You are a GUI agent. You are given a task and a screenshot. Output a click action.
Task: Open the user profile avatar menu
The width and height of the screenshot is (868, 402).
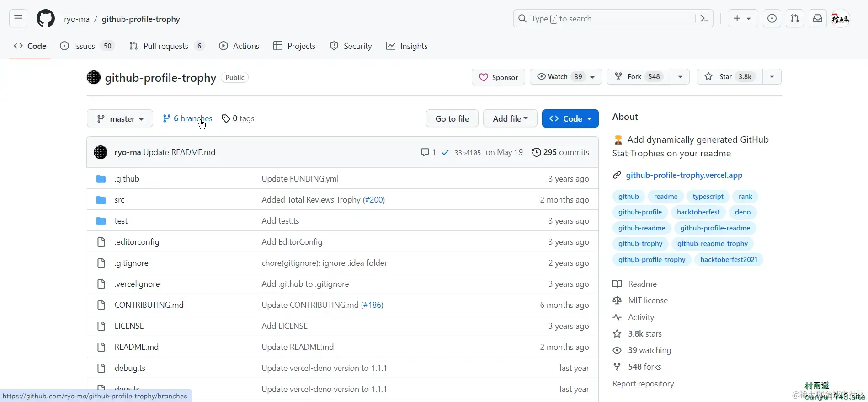click(840, 19)
